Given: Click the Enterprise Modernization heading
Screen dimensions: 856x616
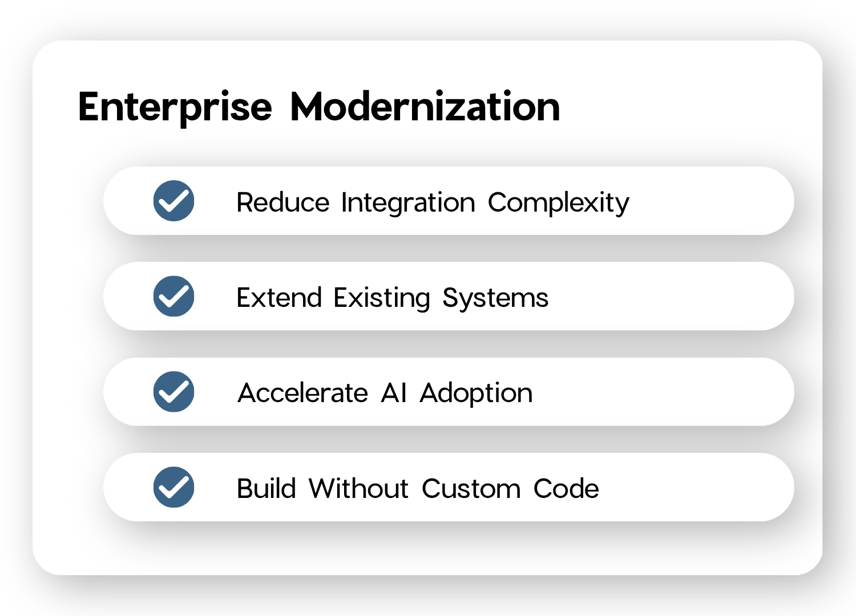Looking at the screenshot, I should click(x=319, y=107).
